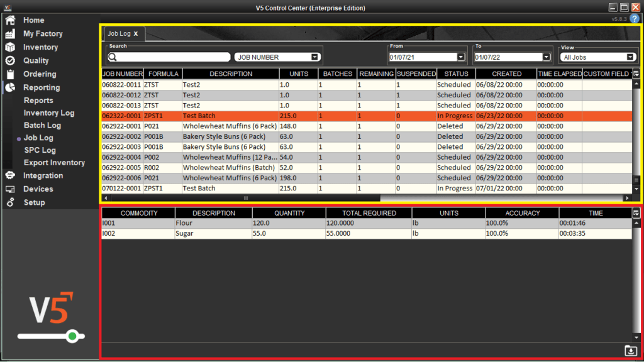Click the Home icon in the sidebar
The image size is (644, 362).
(x=9, y=19)
